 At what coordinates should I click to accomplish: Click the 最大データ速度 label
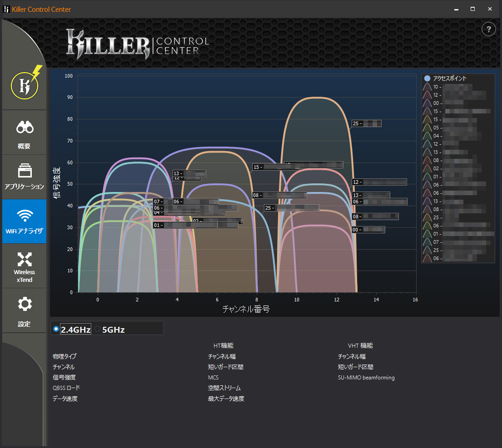(x=226, y=399)
